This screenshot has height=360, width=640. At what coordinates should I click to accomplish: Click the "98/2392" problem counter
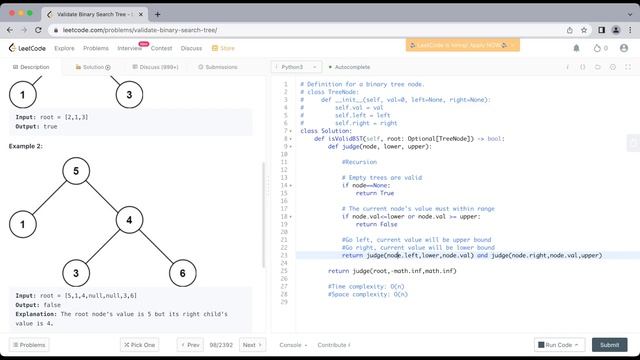(x=221, y=345)
